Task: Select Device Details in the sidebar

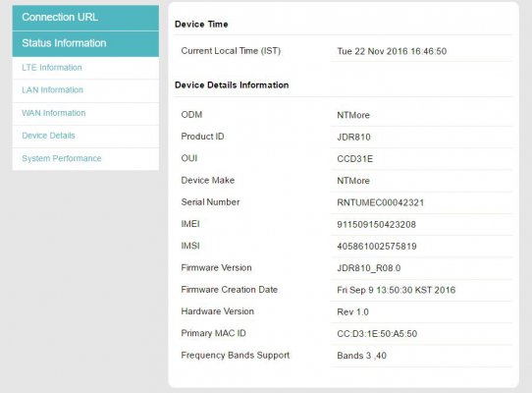Action: [48, 136]
